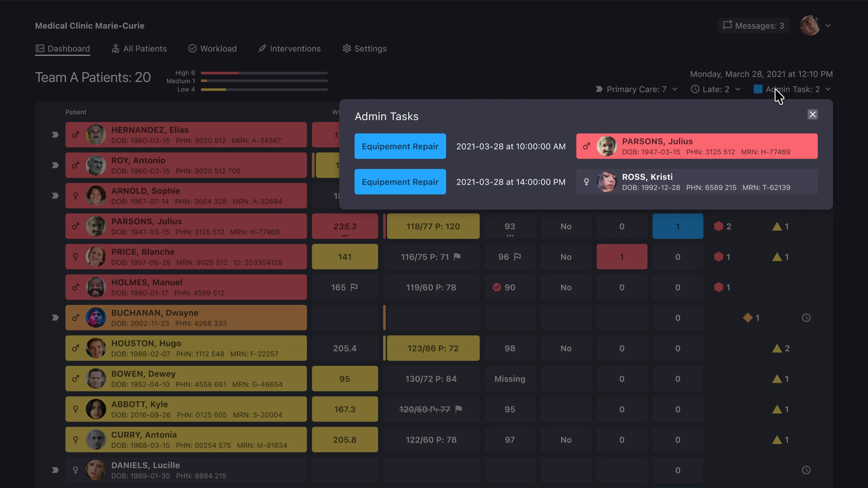The height and width of the screenshot is (488, 868).
Task: Click the user profile avatar
Action: pos(809,26)
